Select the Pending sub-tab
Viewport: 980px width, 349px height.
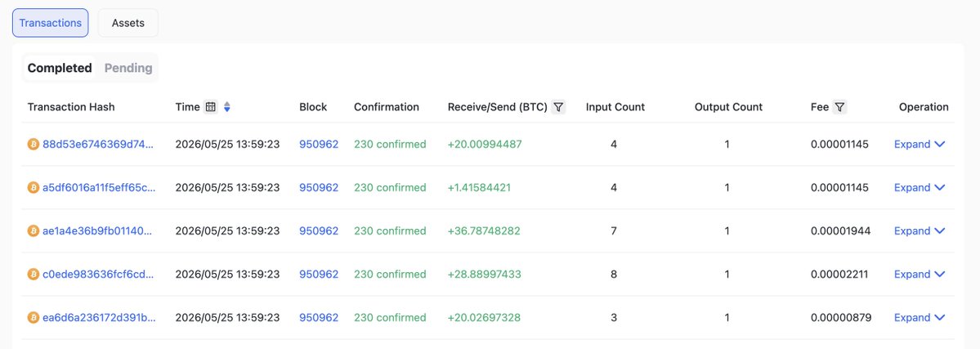128,68
